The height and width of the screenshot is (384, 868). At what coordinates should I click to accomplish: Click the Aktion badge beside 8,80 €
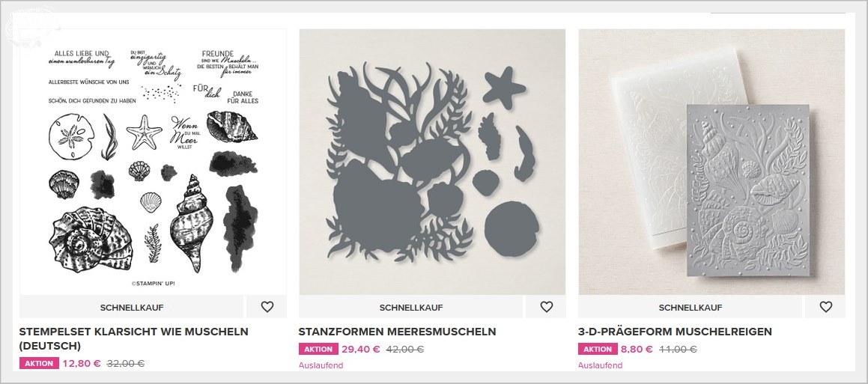598,349
